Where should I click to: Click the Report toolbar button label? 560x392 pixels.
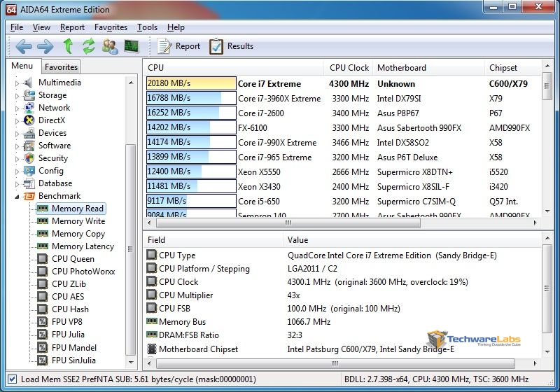click(188, 46)
